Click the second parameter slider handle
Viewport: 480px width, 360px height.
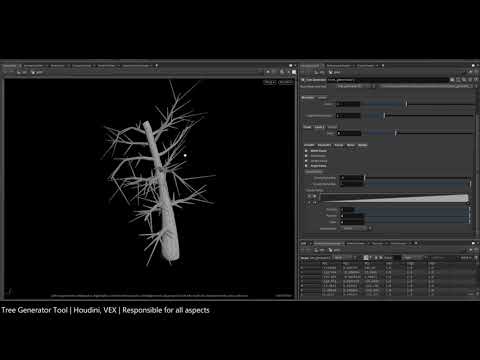[x=385, y=115]
